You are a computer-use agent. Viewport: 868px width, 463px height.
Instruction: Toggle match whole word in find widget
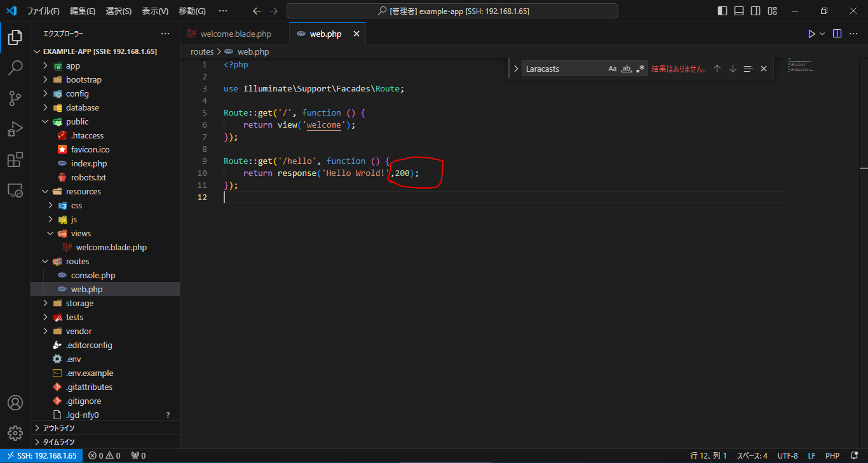(x=627, y=69)
